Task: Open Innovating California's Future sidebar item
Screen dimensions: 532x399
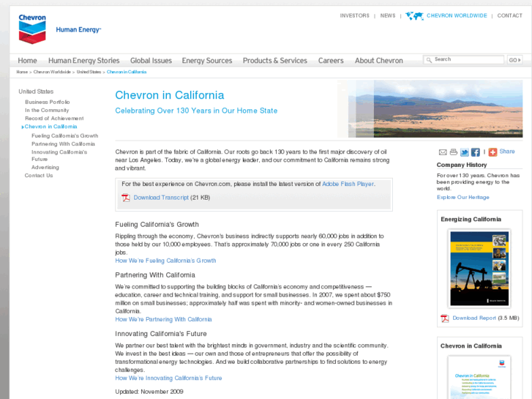Action: click(x=59, y=155)
